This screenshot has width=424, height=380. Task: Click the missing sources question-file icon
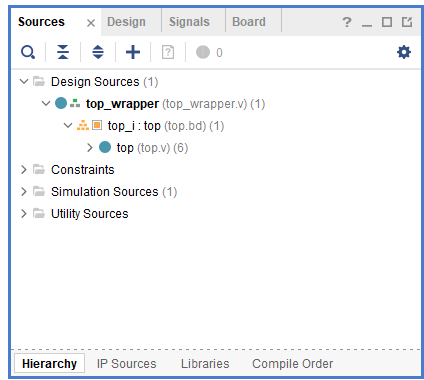168,52
